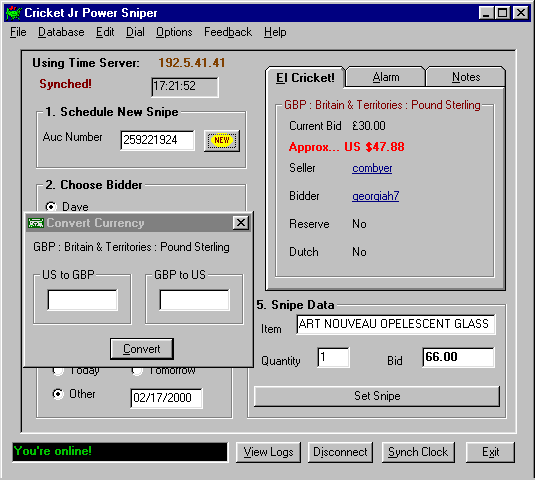Click the cricket app icon in title bar
This screenshot has height=480, width=535.
pyautogui.click(x=14, y=13)
